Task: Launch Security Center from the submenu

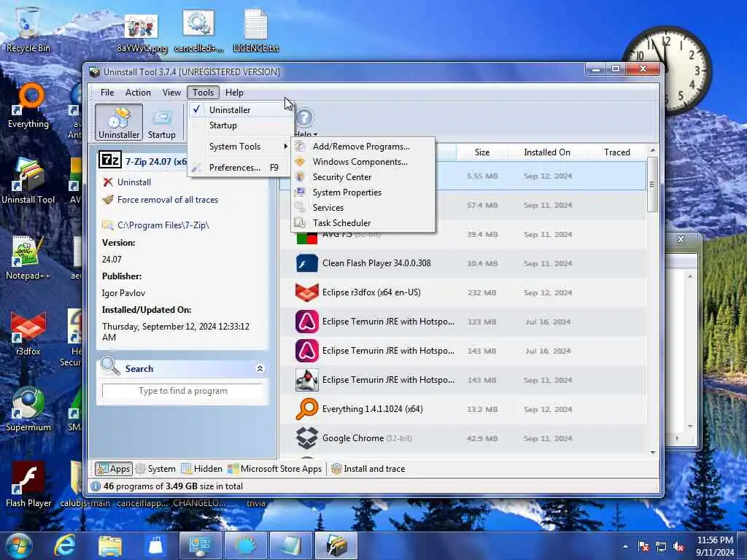Action: click(363, 176)
